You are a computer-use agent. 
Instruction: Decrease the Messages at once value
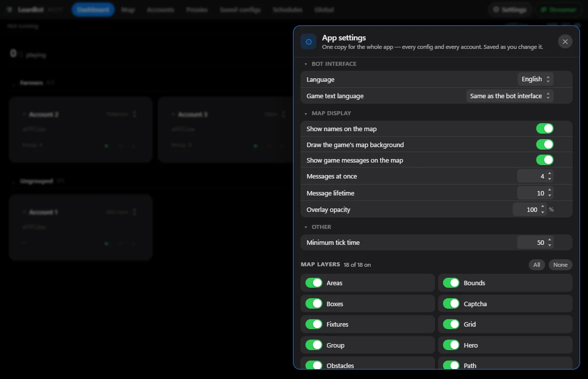pyautogui.click(x=549, y=179)
